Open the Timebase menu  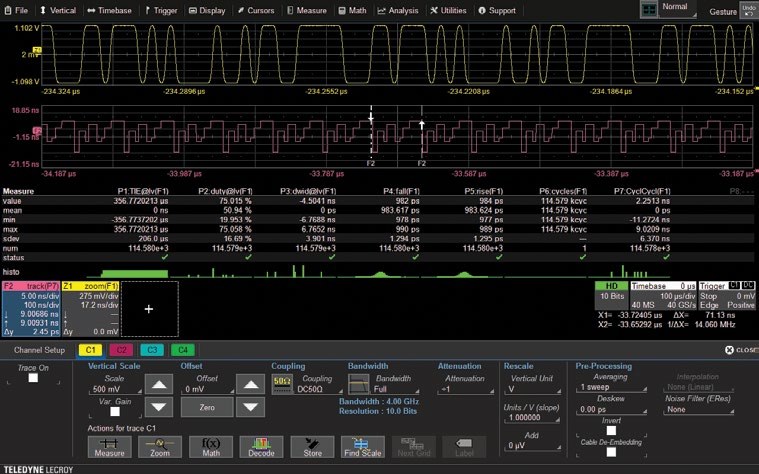pyautogui.click(x=109, y=10)
